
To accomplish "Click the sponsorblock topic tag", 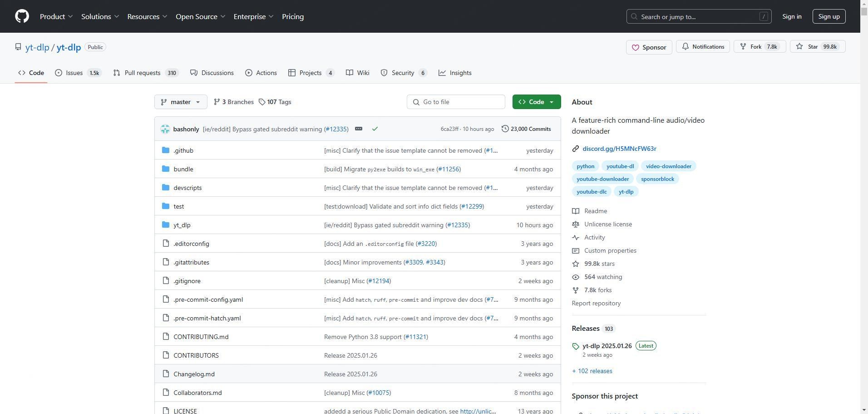I will [657, 179].
